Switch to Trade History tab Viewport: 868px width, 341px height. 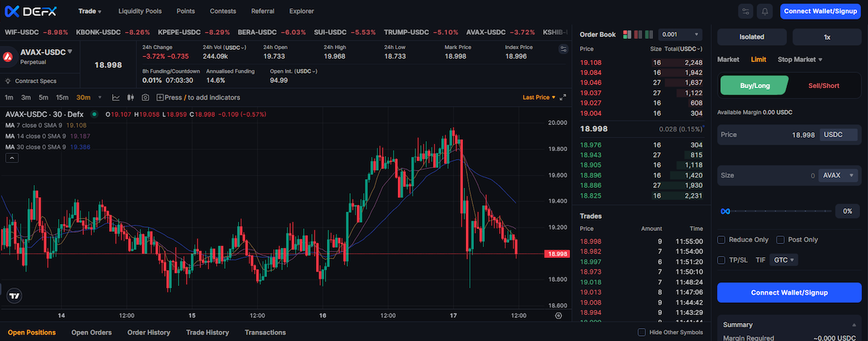click(208, 332)
